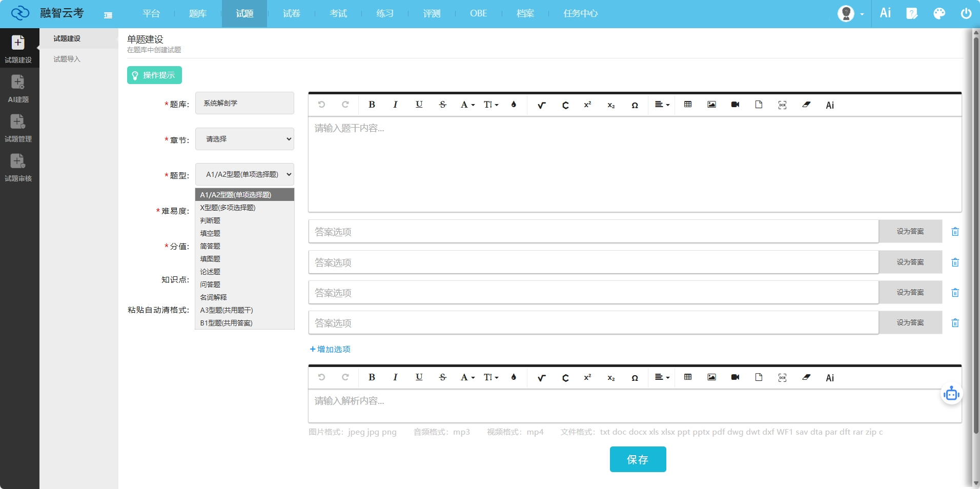Click Bold in the question stem editor
980x489 pixels.
[372, 105]
